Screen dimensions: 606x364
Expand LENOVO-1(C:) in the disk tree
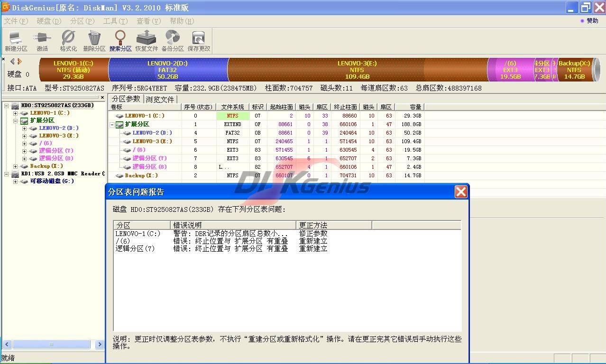click(x=16, y=113)
